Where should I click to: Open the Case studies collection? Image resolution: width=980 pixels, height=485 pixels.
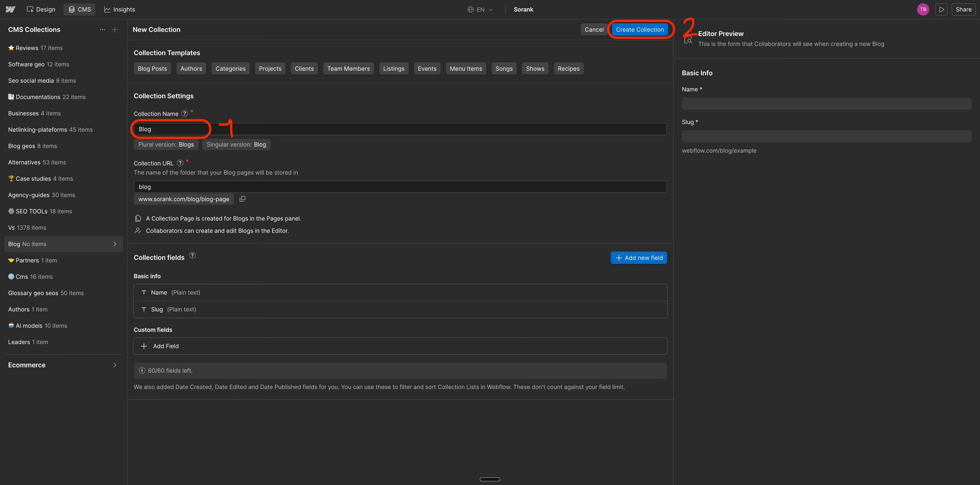pyautogui.click(x=63, y=179)
